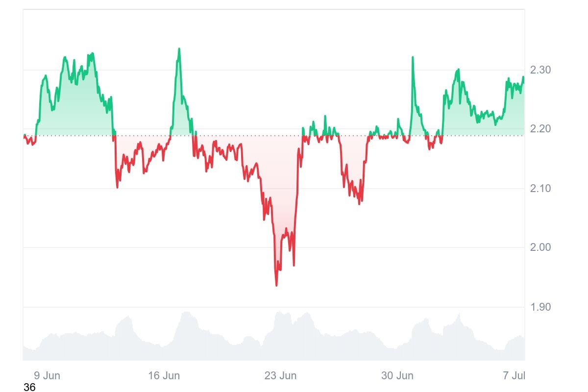Click the 23 Jun date label
This screenshot has height=392, width=588.
(x=280, y=376)
